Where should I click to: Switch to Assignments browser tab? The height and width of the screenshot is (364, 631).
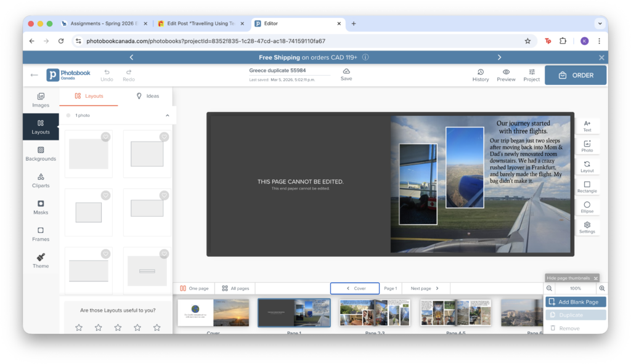[102, 23]
